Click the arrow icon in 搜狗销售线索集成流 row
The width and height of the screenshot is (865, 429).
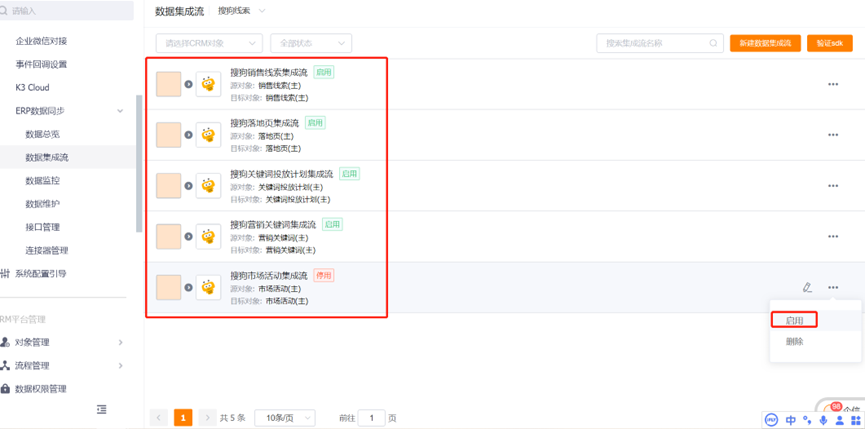tap(188, 84)
